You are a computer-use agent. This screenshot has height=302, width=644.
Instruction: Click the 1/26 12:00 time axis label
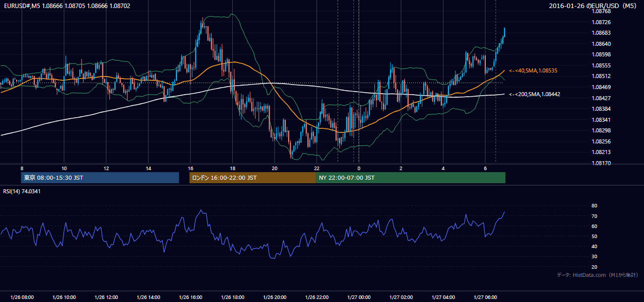pos(106,297)
